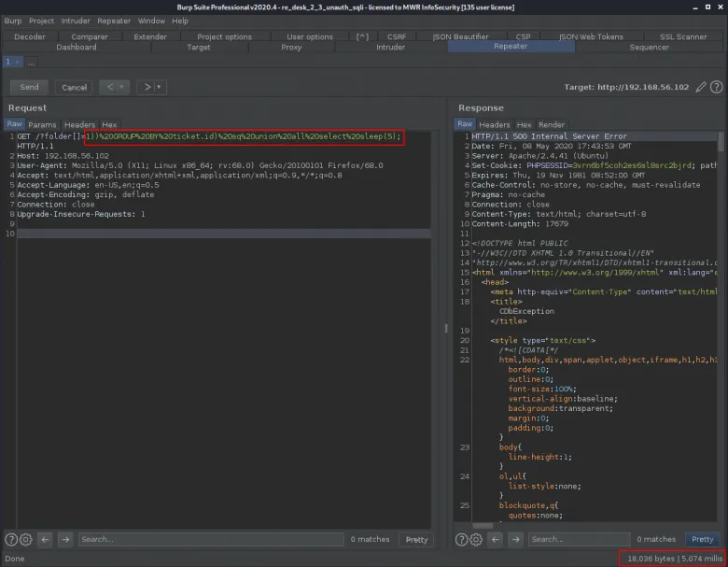Jump to previous search match in Request
The width and height of the screenshot is (728, 567).
45,539
